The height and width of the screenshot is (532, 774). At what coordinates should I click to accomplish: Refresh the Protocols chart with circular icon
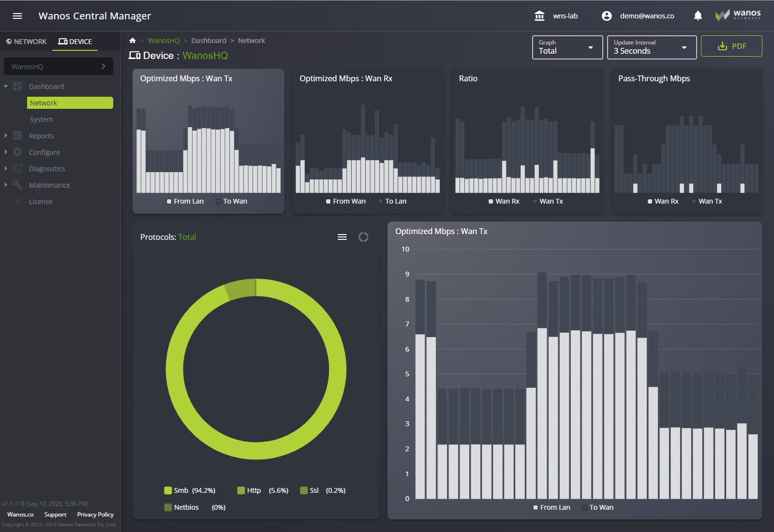363,237
